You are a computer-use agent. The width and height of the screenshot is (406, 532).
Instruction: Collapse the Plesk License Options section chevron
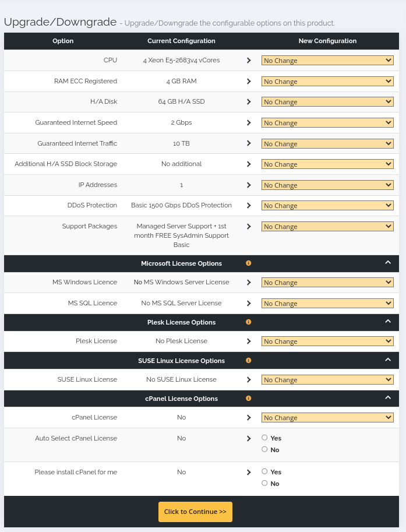pos(388,321)
